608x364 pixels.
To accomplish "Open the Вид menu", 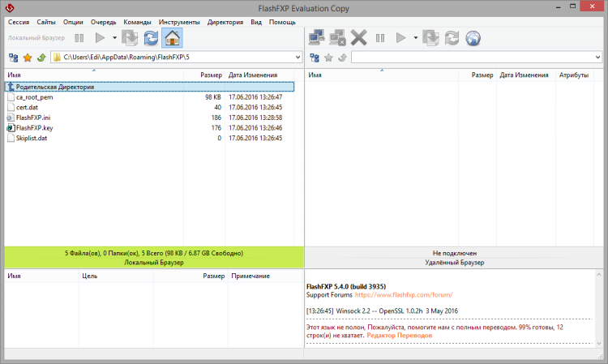I will 256,22.
